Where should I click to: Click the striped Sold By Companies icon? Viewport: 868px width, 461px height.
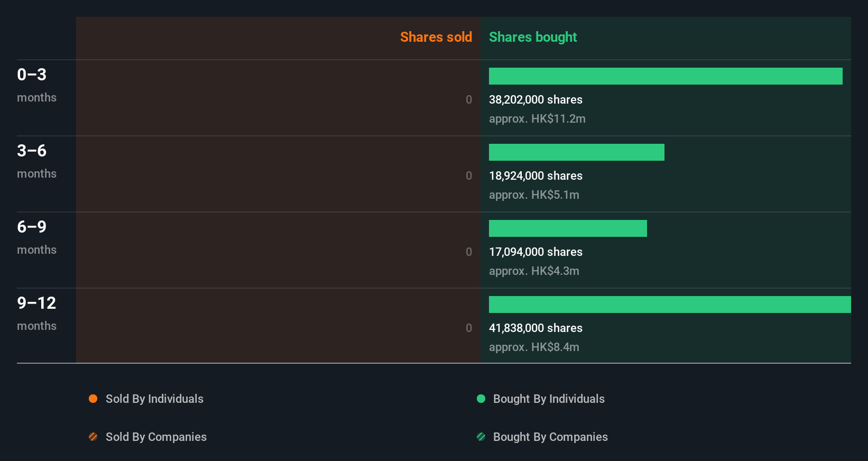[93, 437]
